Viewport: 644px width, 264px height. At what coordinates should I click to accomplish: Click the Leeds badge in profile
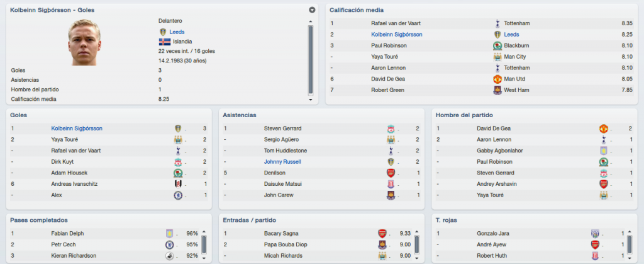point(162,32)
